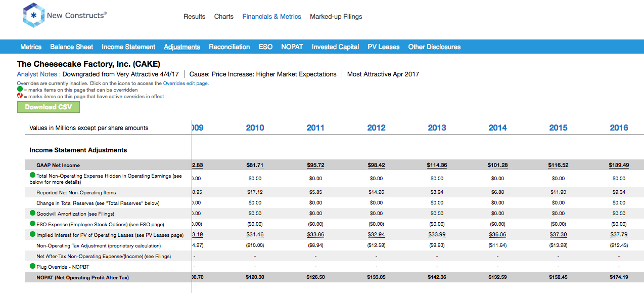Open the Income Statement tab
Viewport: 644px width, 293px height.
click(128, 47)
